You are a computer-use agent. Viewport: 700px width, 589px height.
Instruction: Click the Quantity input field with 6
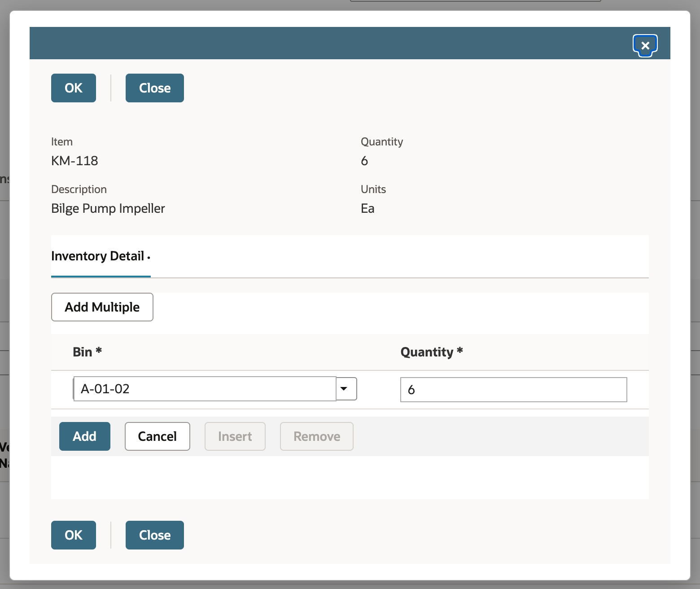514,390
